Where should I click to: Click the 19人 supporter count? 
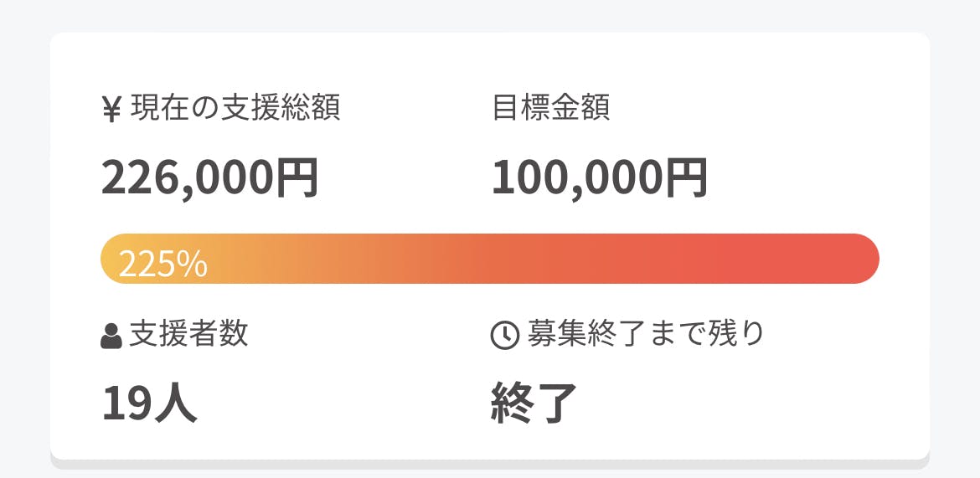click(x=149, y=403)
